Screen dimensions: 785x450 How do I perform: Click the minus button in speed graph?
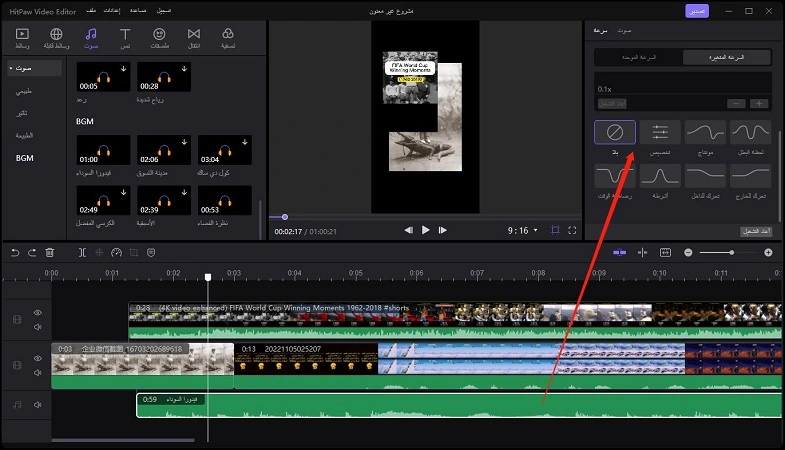pyautogui.click(x=736, y=104)
